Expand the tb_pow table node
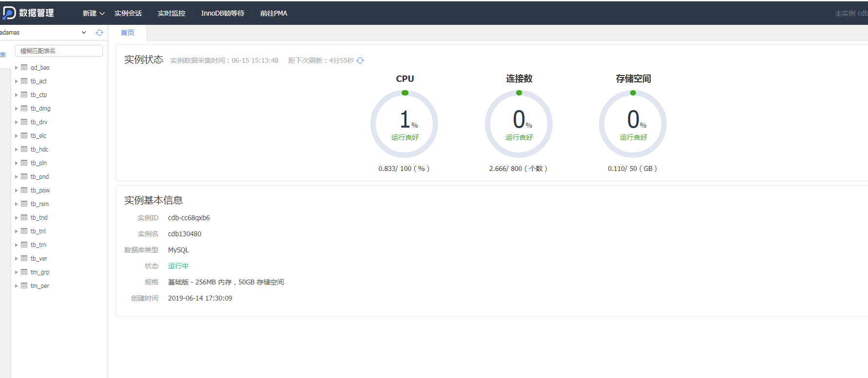The image size is (868, 378). click(16, 190)
